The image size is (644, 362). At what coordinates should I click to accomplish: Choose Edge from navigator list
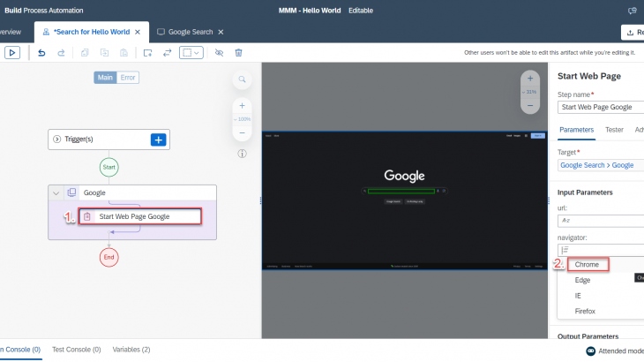coord(582,280)
